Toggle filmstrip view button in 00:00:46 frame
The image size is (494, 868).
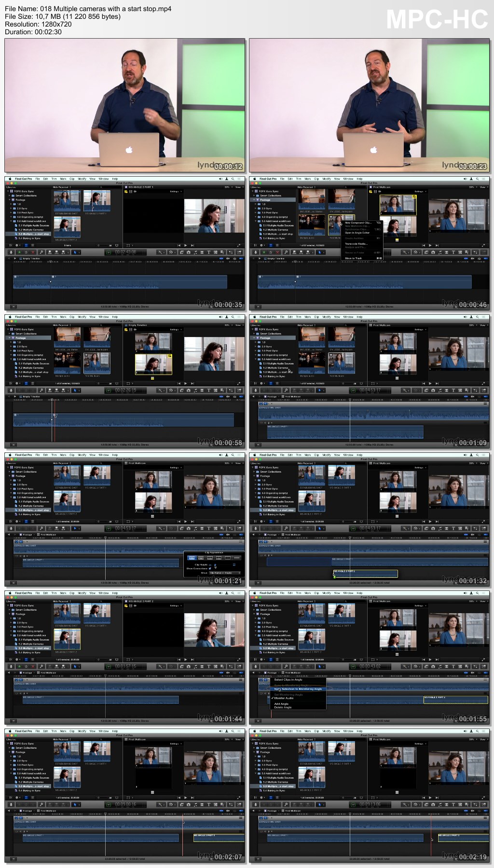pos(271,245)
